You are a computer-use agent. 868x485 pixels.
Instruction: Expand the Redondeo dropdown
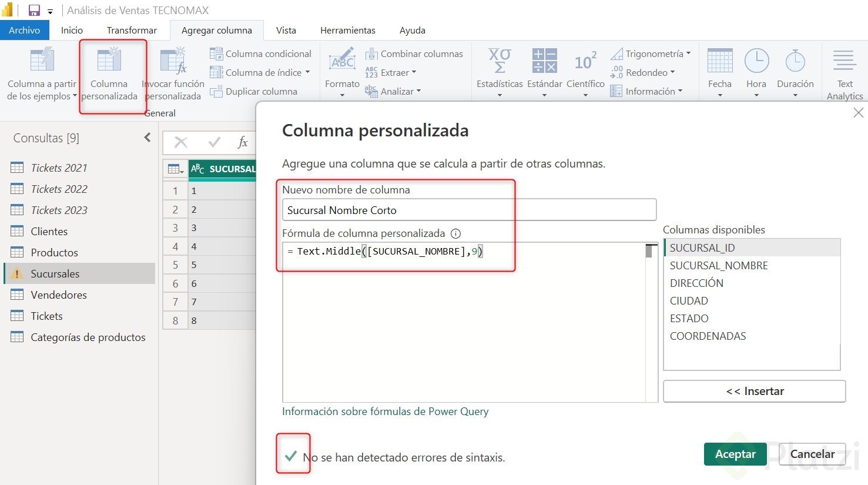tap(672, 72)
